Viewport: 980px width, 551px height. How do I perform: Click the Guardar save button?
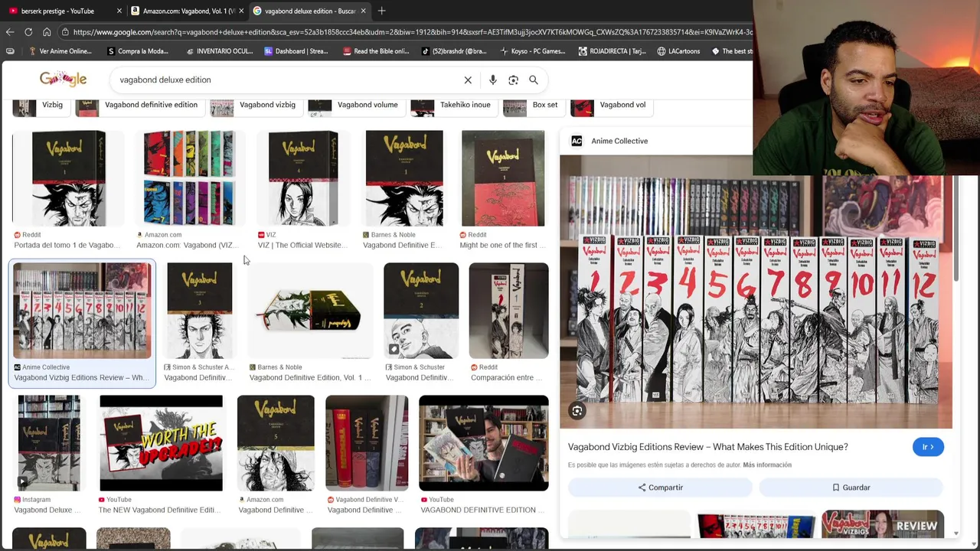pos(851,487)
